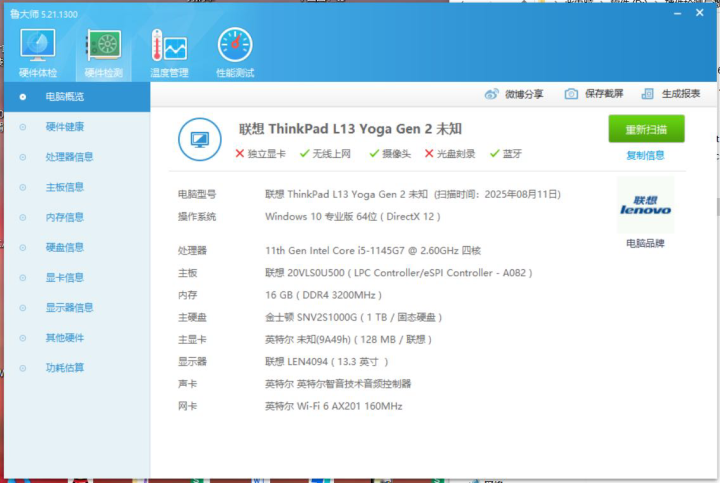The image size is (720, 483).
Task: Minimize the 鲁大师 window
Action: (677, 13)
